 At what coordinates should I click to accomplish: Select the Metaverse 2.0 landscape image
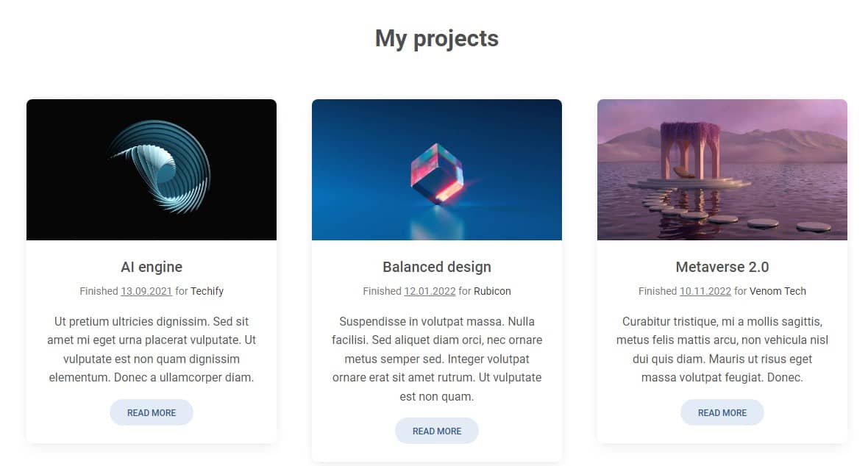tap(722, 170)
